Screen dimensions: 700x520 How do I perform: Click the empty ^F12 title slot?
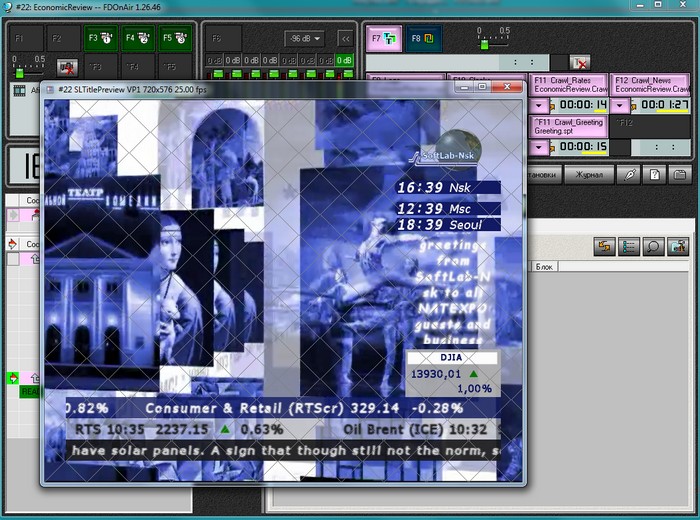(x=650, y=126)
